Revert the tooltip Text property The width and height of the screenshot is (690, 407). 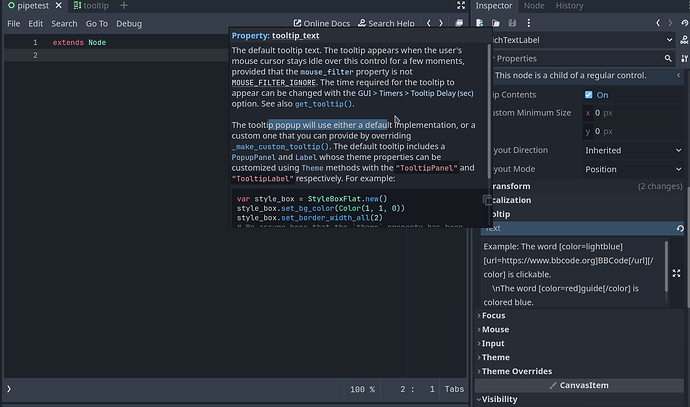pos(680,228)
